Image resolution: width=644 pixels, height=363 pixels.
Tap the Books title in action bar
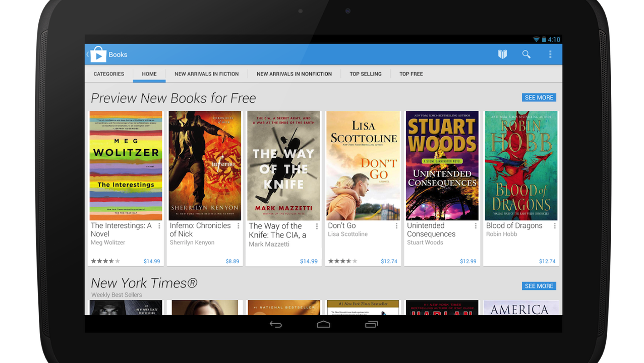point(118,54)
